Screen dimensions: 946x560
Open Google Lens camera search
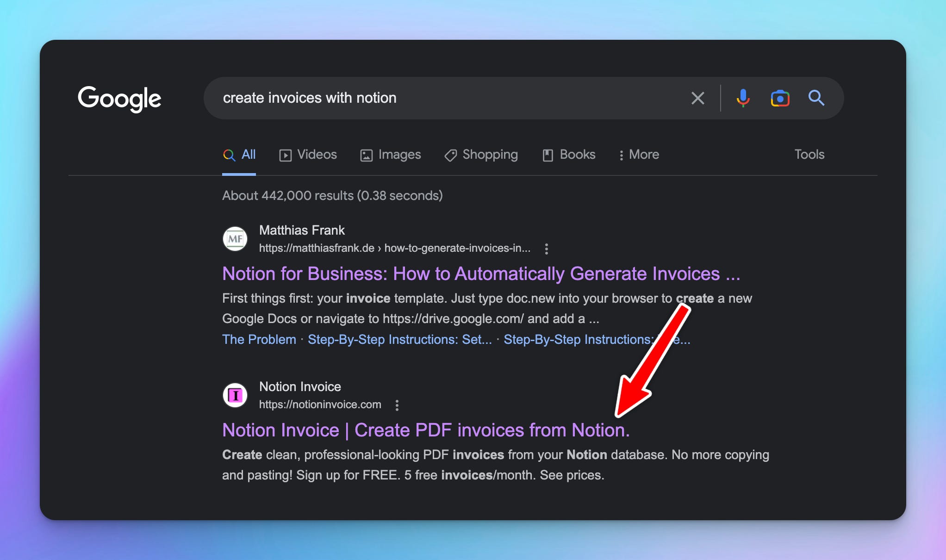pos(780,98)
